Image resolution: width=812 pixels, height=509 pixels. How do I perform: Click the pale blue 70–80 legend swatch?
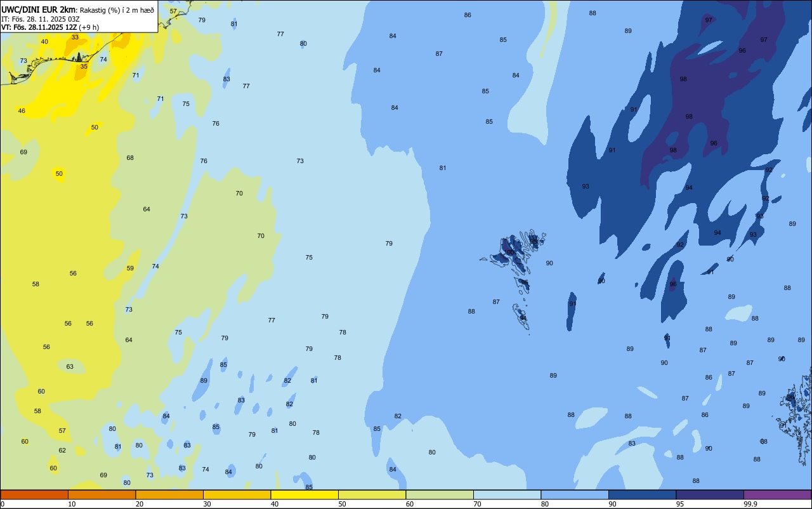[x=507, y=494]
